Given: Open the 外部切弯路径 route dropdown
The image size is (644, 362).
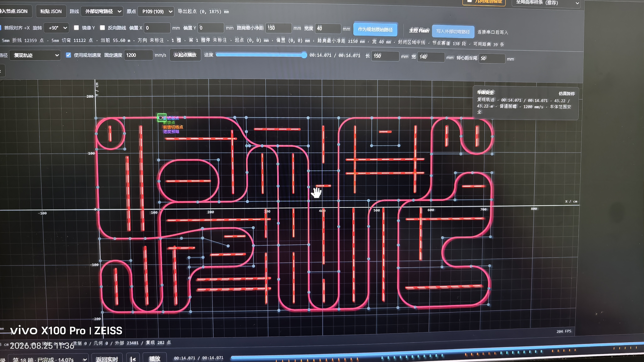Looking at the screenshot, I should 102,11.
